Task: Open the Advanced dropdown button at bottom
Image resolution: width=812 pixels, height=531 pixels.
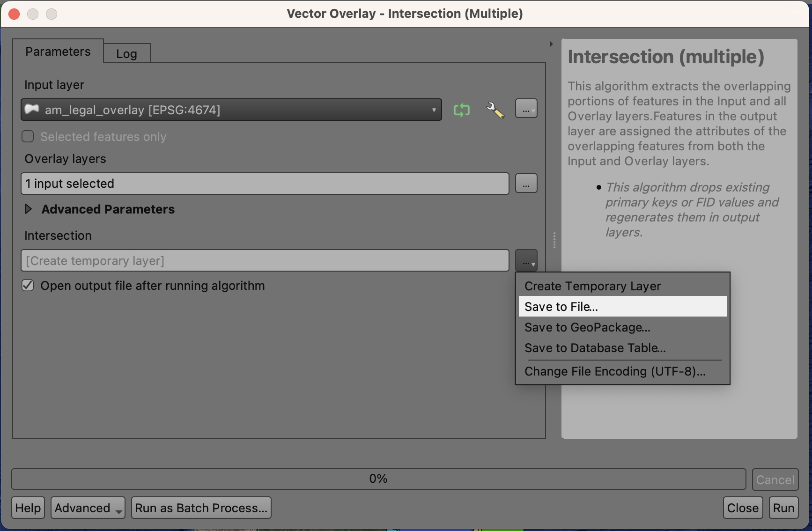Action: click(x=88, y=508)
